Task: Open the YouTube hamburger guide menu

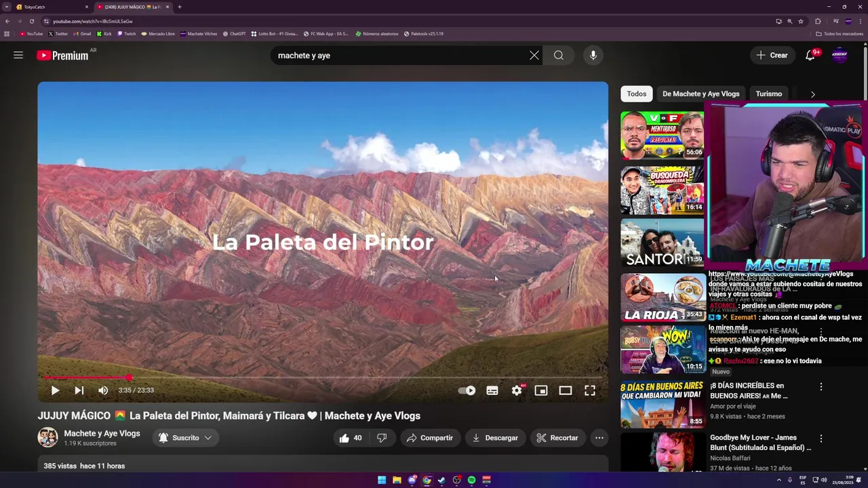Action: tap(18, 56)
